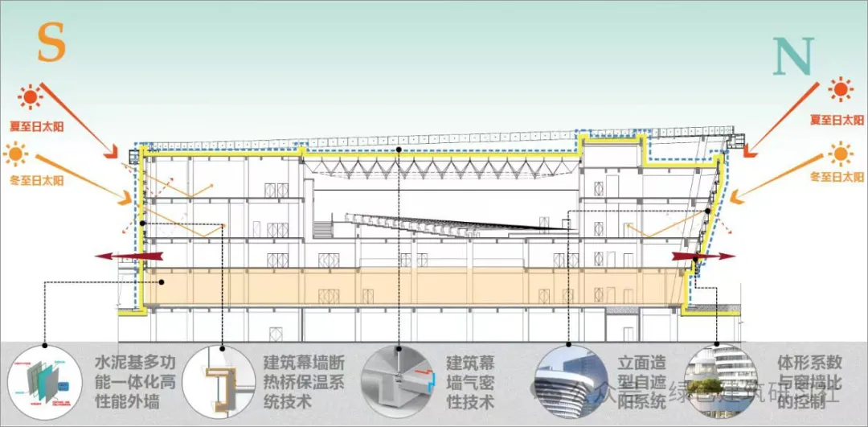Click the 冬至日太阳 label on the right
868x427 pixels.
pos(837,176)
